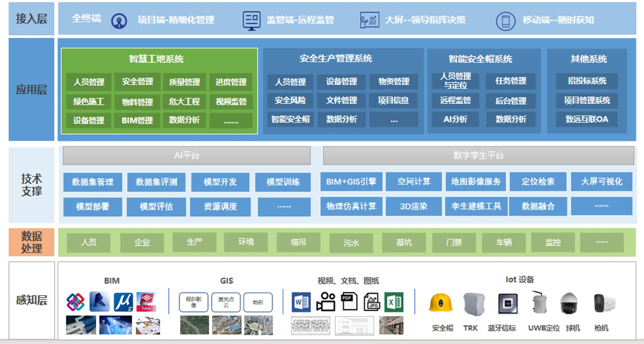Click the project-end person icon

(x=119, y=21)
